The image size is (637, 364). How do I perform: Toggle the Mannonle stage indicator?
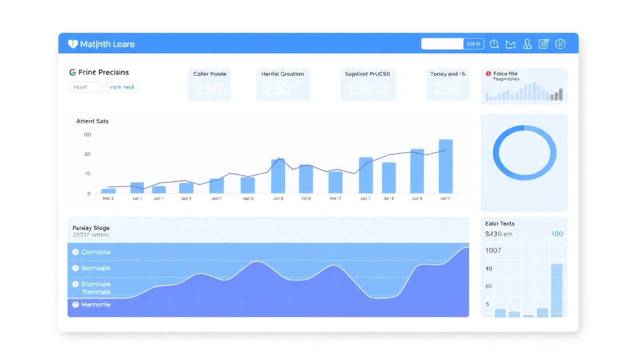tap(75, 304)
